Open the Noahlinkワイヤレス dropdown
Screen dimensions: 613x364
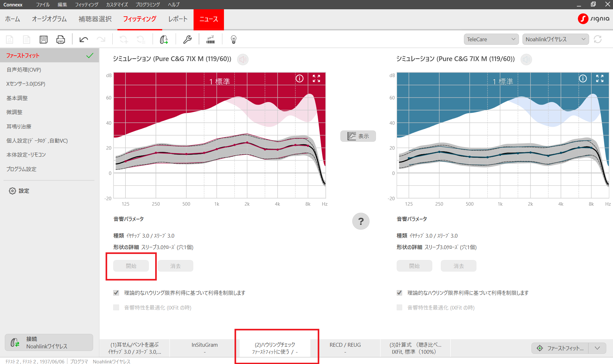555,39
